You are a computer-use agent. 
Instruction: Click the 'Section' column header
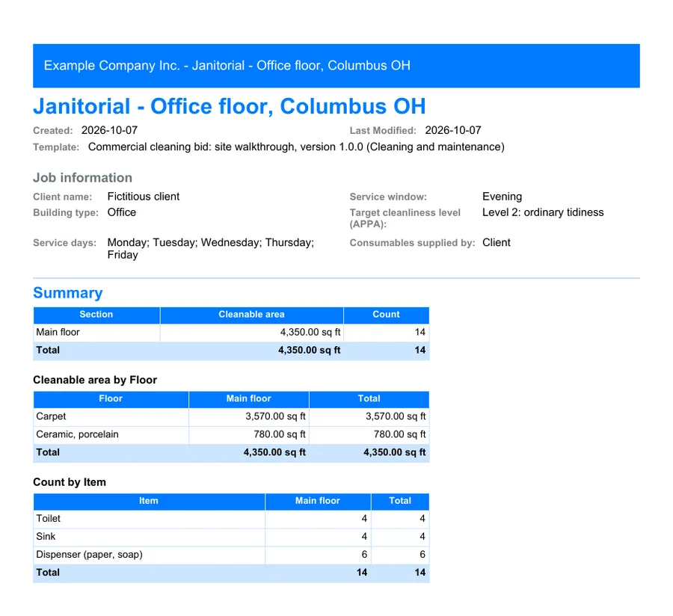pos(96,315)
